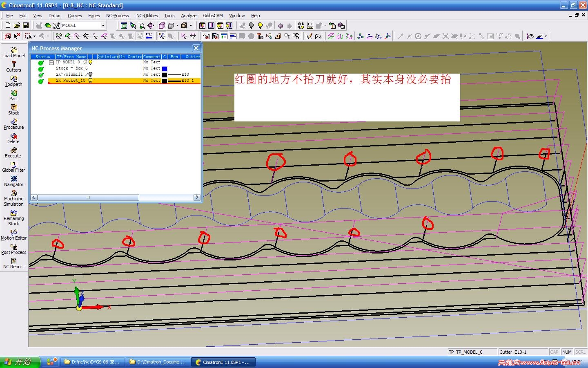Click the Comment column header
Image resolution: width=588 pixels, height=368 pixels.
152,57
